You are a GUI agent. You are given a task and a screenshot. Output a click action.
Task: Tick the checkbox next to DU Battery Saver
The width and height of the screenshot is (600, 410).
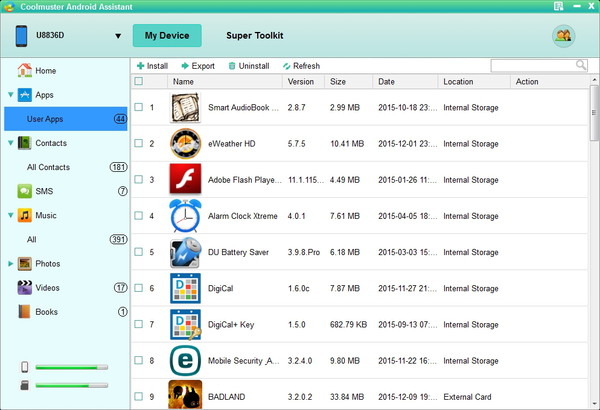139,252
